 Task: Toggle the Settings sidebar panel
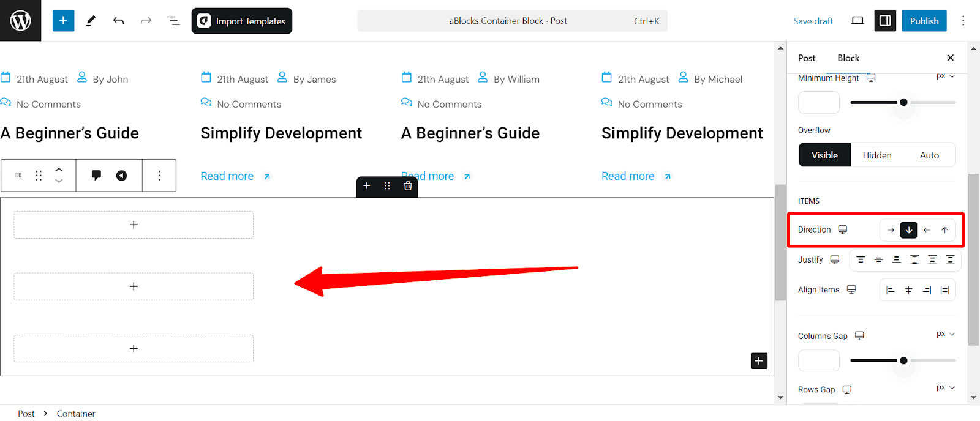pos(885,21)
